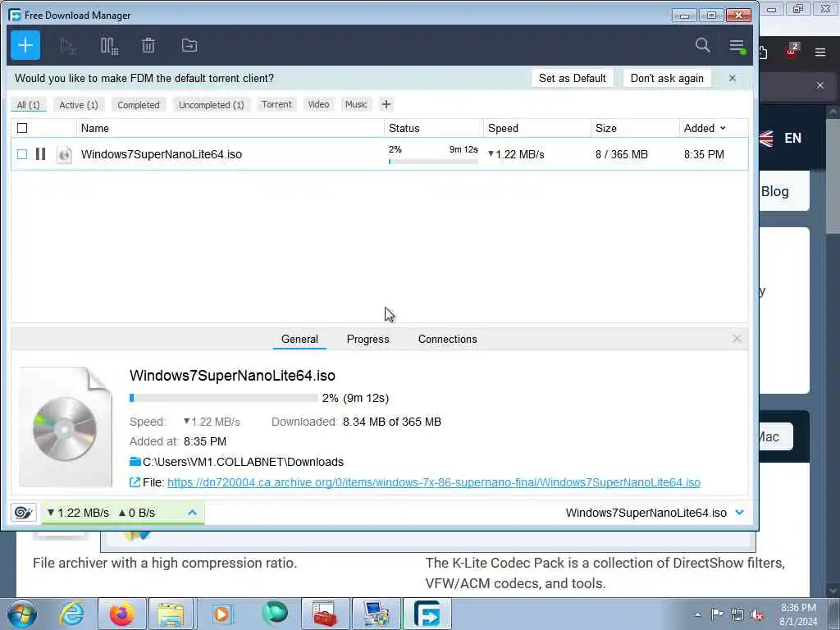Click the ISO file type icon in row
The height and width of the screenshot is (630, 840).
pos(64,155)
